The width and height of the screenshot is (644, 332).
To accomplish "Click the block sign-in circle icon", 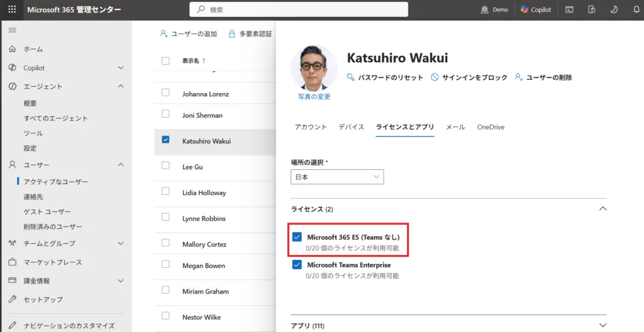I will (x=435, y=77).
